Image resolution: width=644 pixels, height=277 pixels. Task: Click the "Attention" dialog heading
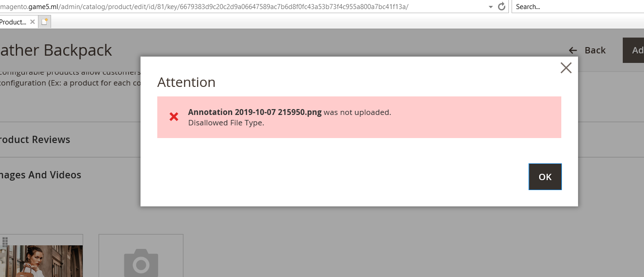coord(187,82)
